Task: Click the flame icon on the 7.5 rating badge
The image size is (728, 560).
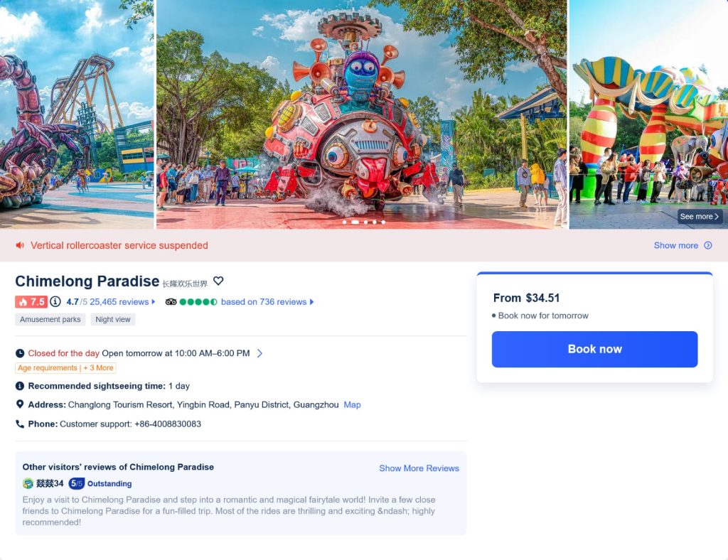Action: click(x=22, y=301)
